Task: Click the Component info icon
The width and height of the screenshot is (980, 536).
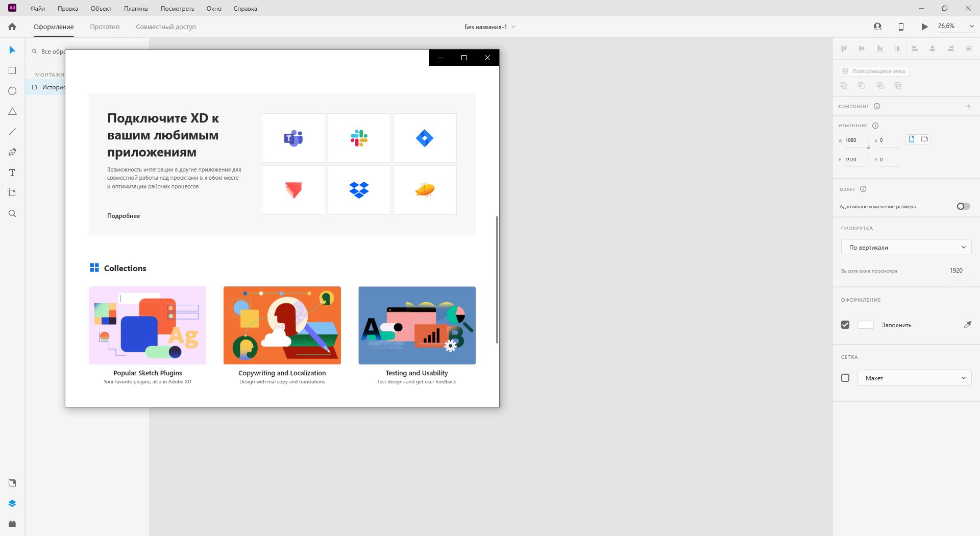Action: [877, 106]
